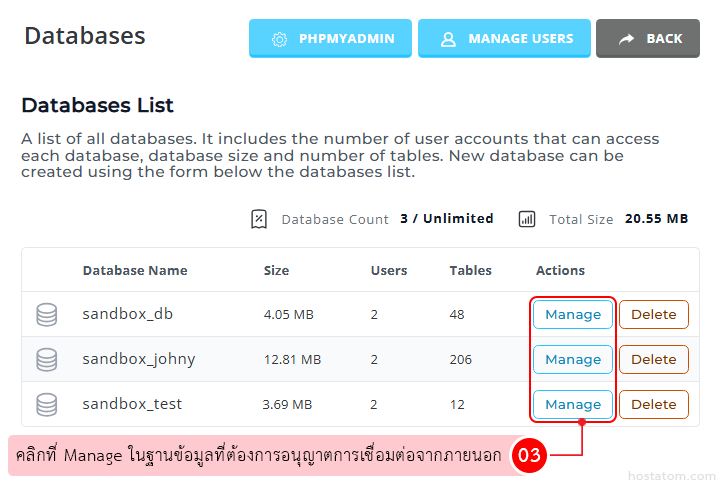Sort by the Database Name column header
The image size is (720, 484).
coord(134,270)
